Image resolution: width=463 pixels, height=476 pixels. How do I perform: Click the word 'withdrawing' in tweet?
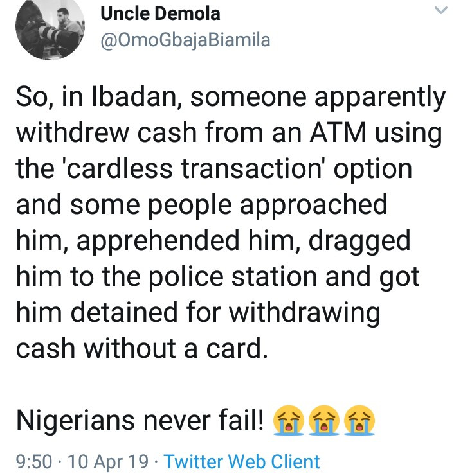(x=304, y=313)
